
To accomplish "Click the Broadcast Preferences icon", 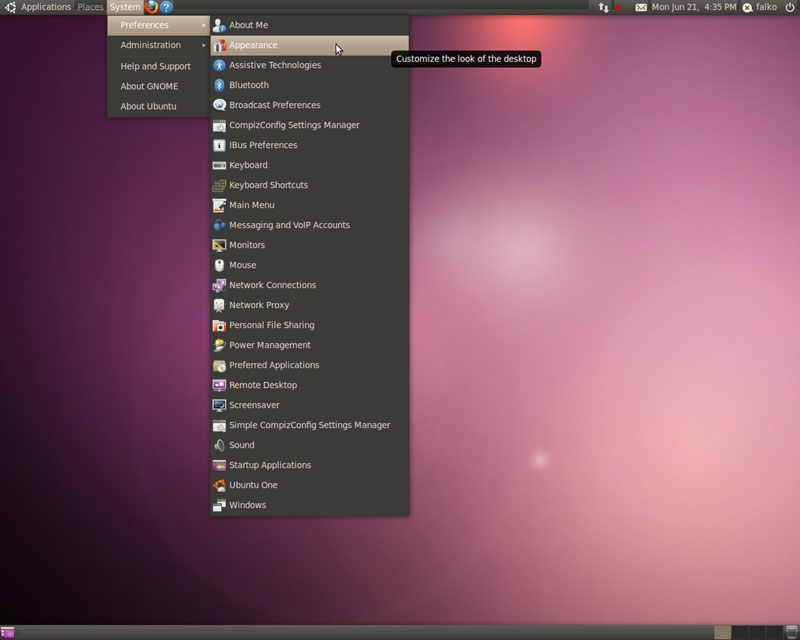I will [219, 105].
